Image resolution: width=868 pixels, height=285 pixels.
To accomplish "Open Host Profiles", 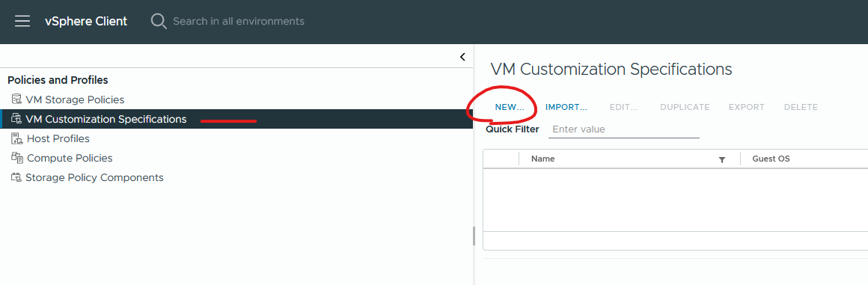I will click(x=58, y=138).
